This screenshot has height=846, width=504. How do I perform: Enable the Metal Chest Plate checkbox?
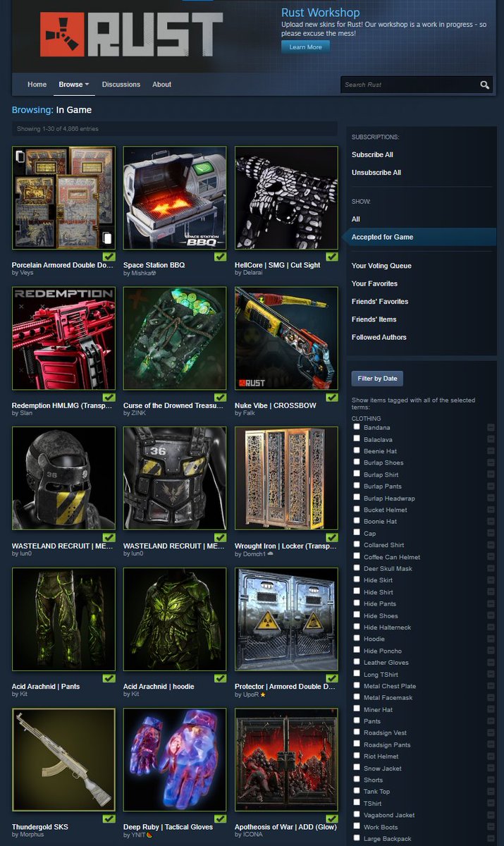tap(357, 685)
